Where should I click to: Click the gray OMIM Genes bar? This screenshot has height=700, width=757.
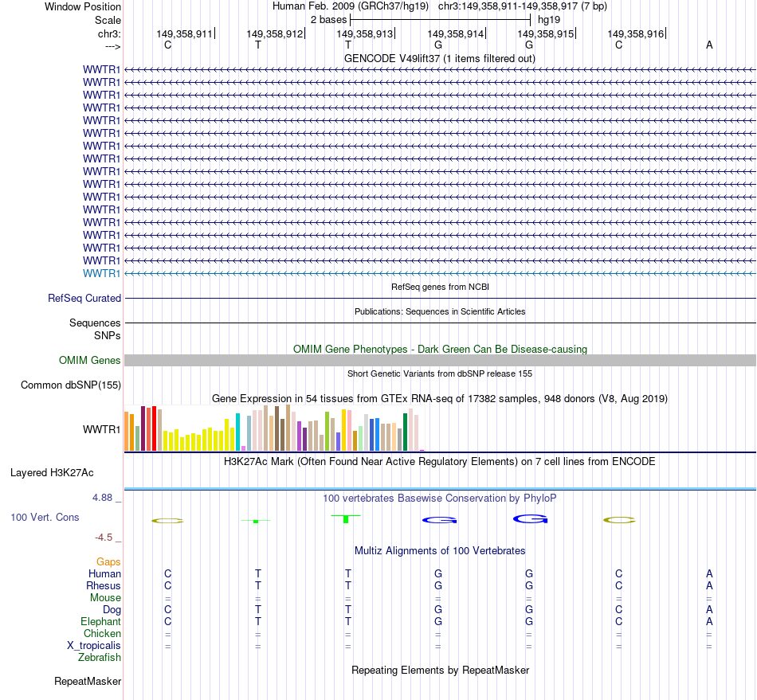[x=440, y=361]
